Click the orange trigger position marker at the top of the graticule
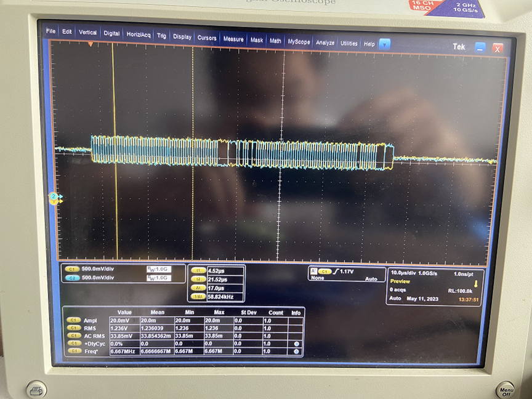 coord(91,44)
